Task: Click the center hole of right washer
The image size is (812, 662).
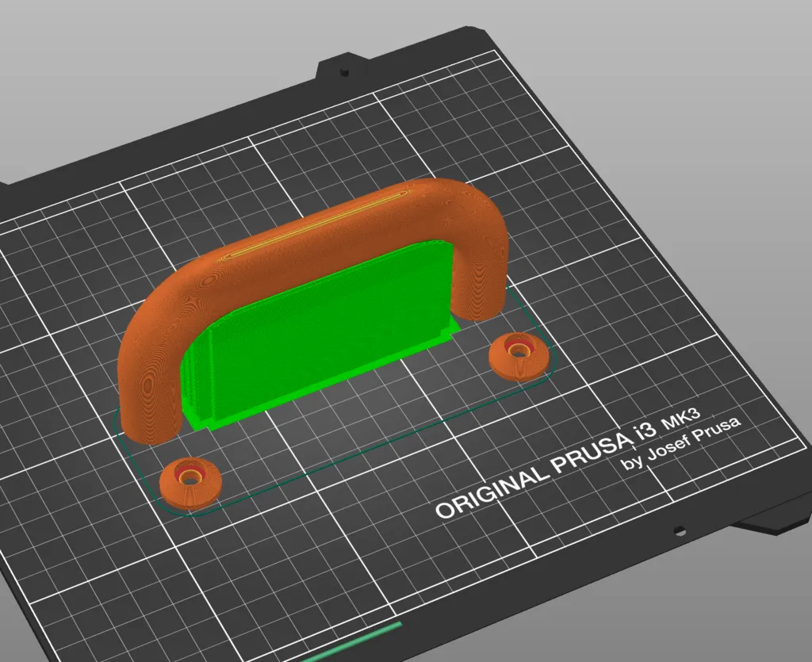Action: pos(517,351)
